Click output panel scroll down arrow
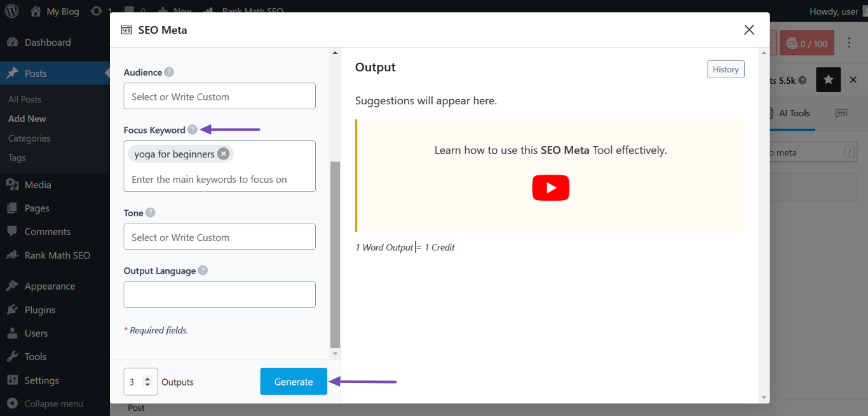This screenshot has width=868, height=416. coord(764,398)
